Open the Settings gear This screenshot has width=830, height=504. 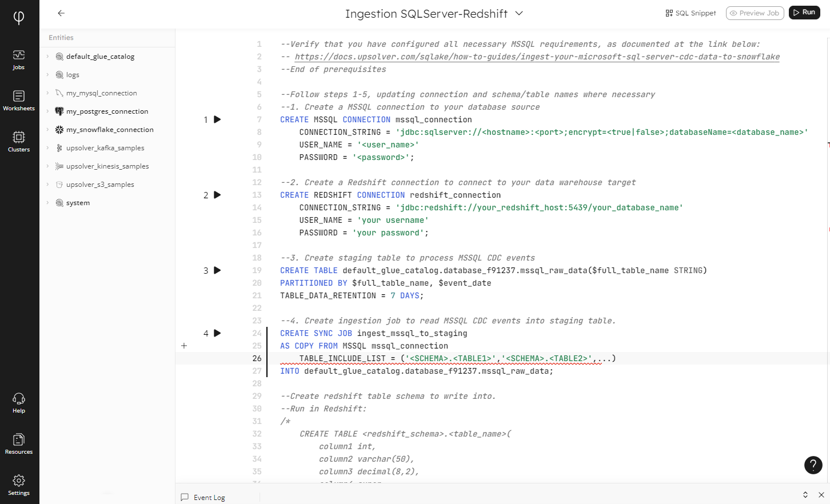click(19, 485)
